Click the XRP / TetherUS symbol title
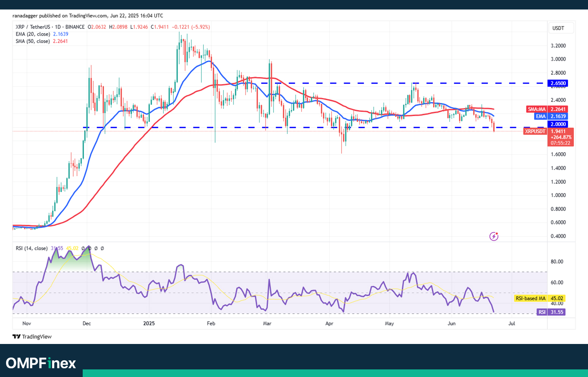This screenshot has height=377, width=588. tap(50, 27)
